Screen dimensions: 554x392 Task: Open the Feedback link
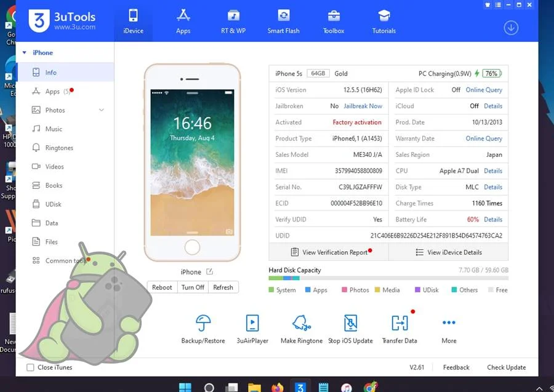click(x=456, y=367)
